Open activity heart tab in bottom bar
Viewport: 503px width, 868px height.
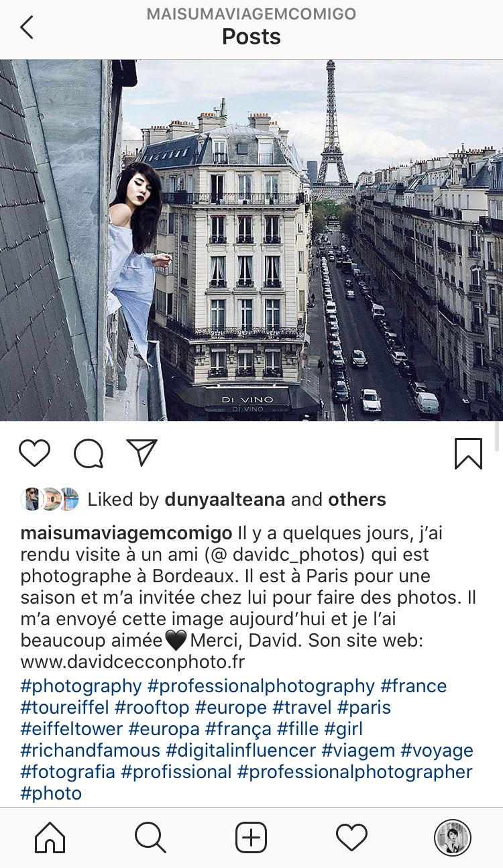351,838
